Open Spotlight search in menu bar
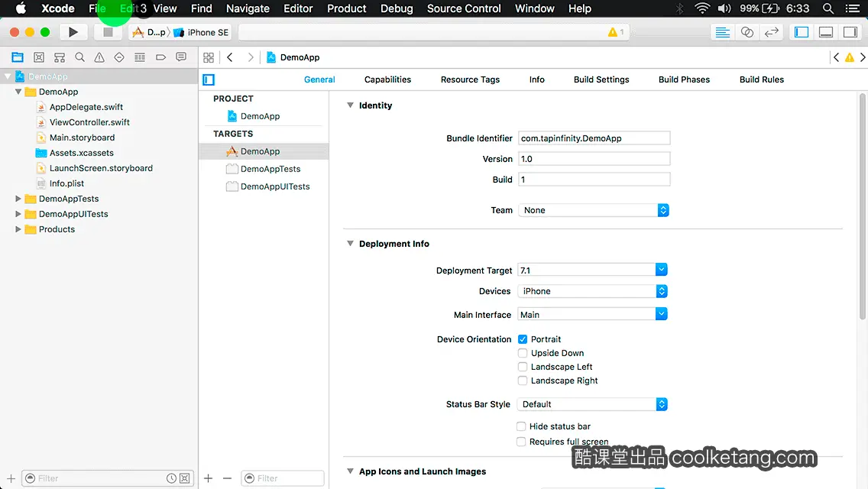Image resolution: width=868 pixels, height=489 pixels. tap(828, 8)
